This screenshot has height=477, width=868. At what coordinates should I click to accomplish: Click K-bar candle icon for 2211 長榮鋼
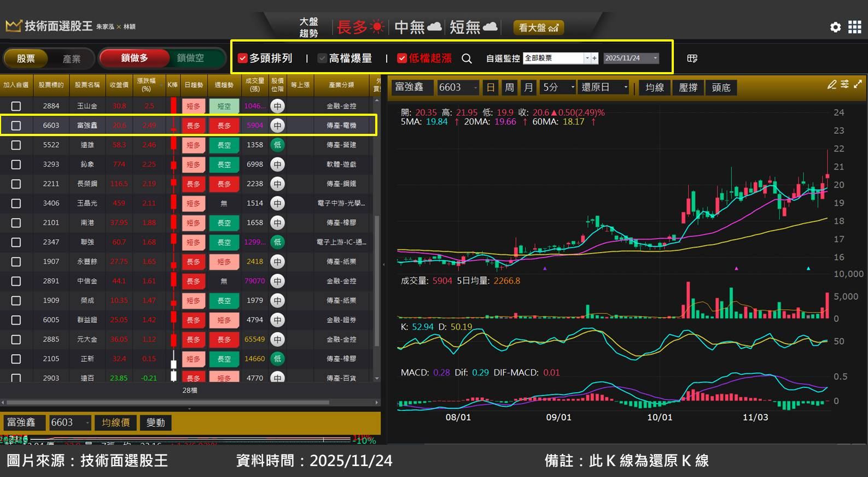tap(173, 184)
